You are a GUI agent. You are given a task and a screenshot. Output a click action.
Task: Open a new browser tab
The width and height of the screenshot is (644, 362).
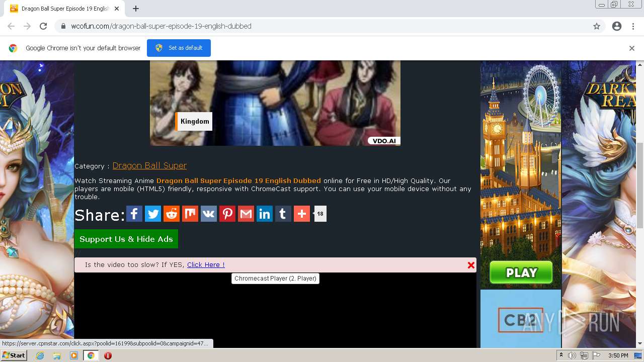click(136, 9)
